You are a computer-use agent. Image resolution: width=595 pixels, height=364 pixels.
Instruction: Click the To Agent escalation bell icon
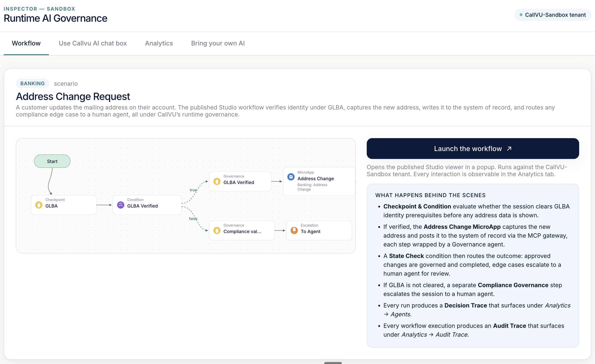point(294,231)
